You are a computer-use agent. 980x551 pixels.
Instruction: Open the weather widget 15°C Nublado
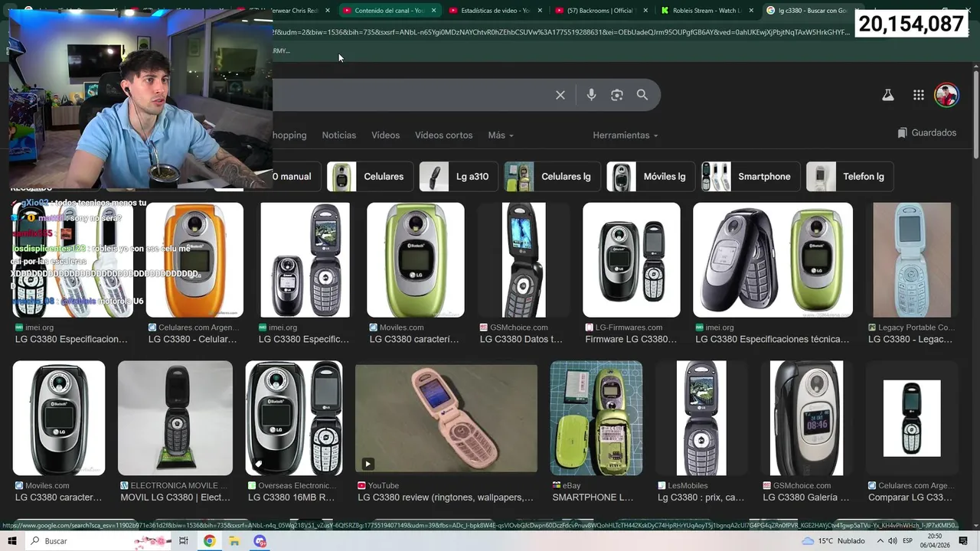[x=833, y=541]
